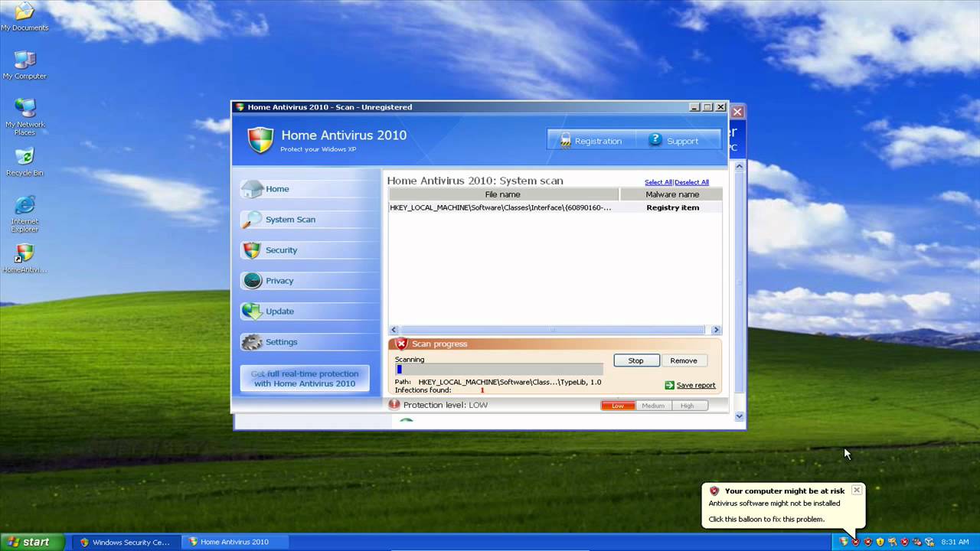Set protection level to Low

point(618,406)
